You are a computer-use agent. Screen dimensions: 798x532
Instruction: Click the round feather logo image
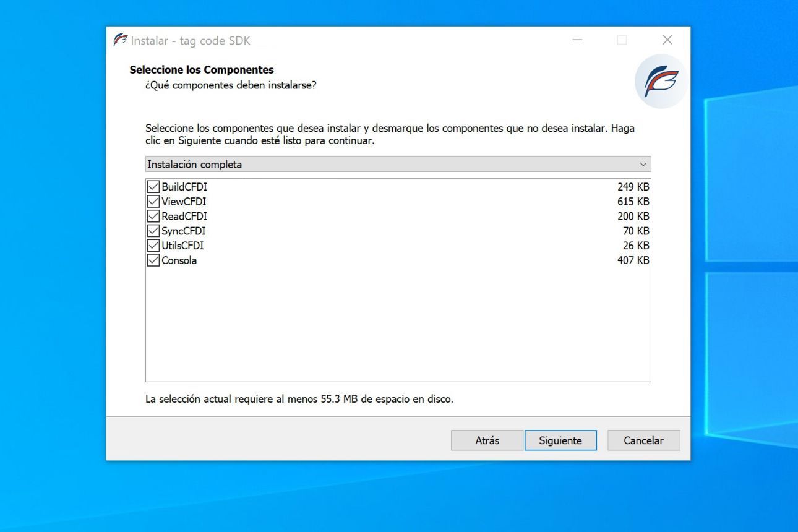pos(661,82)
